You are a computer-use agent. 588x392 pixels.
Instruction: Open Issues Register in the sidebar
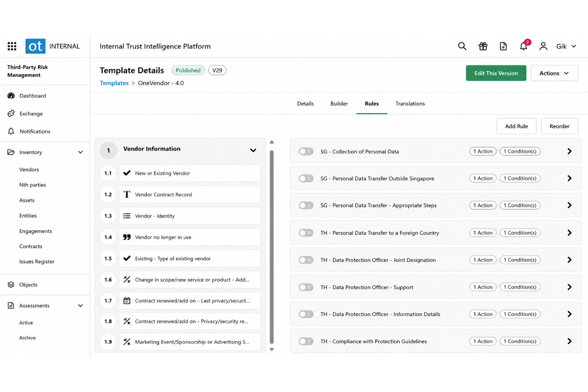point(37,262)
